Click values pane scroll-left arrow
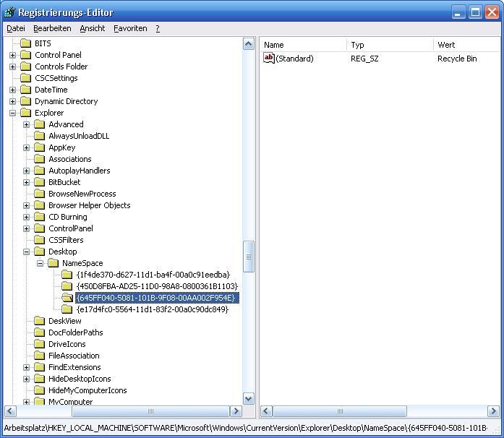This screenshot has width=504, height=438. tap(266, 411)
